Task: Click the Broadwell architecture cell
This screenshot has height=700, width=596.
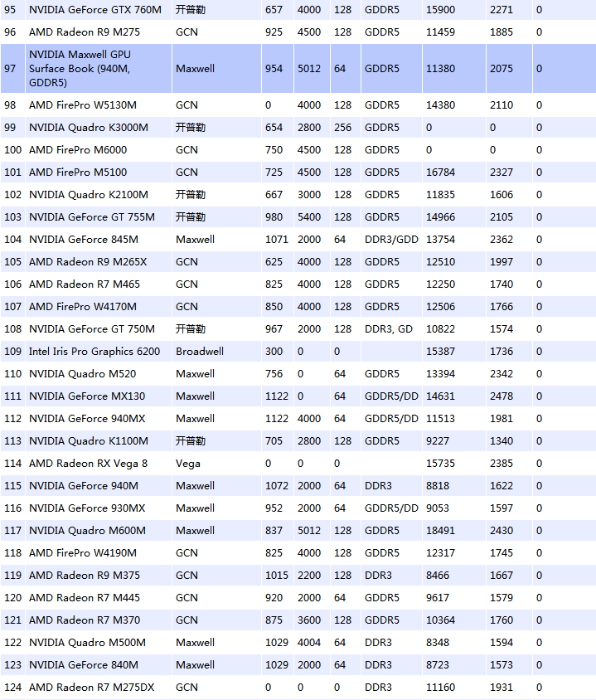Action: [200, 352]
